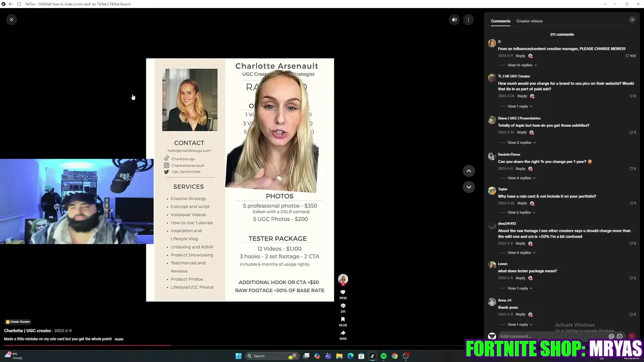The image size is (644, 362).
Task: Expand View 5 replies under Taylor's comment
Action: [x=521, y=213]
